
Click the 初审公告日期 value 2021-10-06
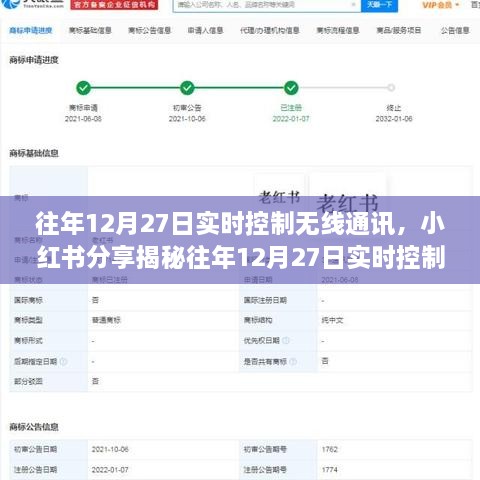coord(110,449)
